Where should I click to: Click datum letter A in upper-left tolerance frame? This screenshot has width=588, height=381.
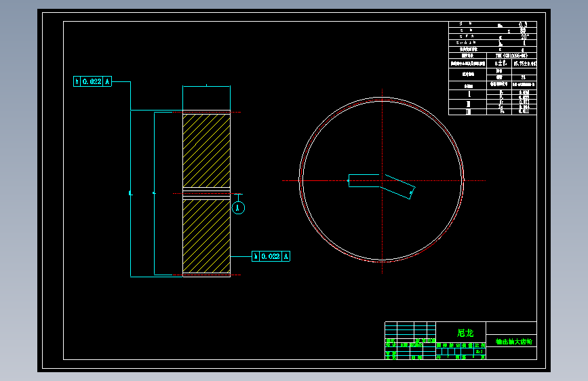pos(107,81)
